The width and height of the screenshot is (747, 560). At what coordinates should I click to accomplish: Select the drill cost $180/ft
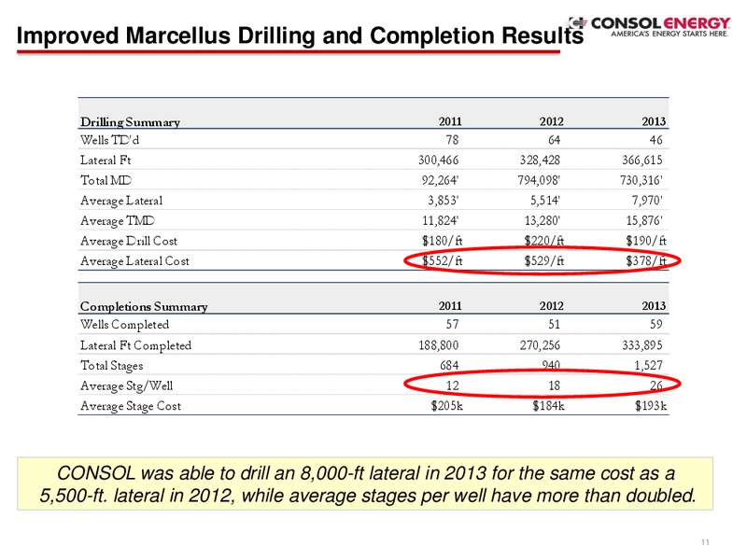click(x=443, y=241)
